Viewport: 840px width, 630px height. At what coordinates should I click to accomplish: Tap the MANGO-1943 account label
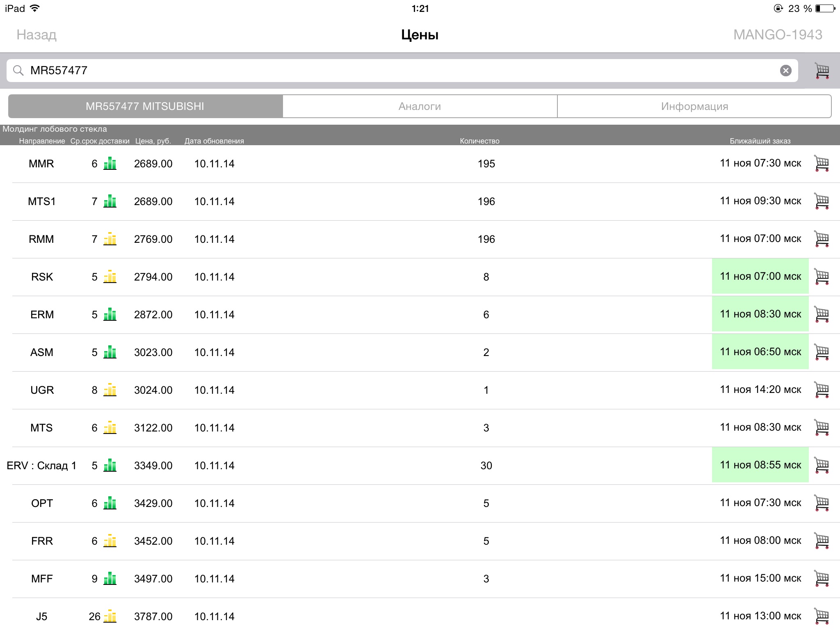pyautogui.click(x=777, y=35)
